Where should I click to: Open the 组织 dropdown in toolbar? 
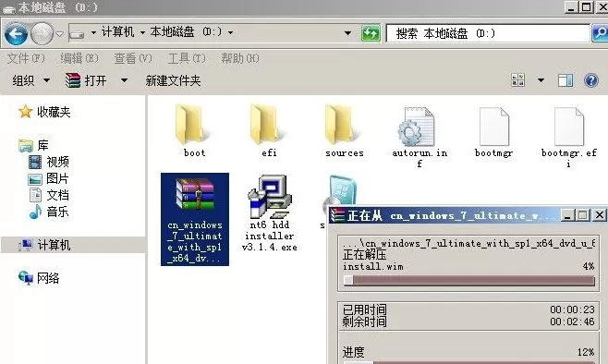tap(31, 80)
